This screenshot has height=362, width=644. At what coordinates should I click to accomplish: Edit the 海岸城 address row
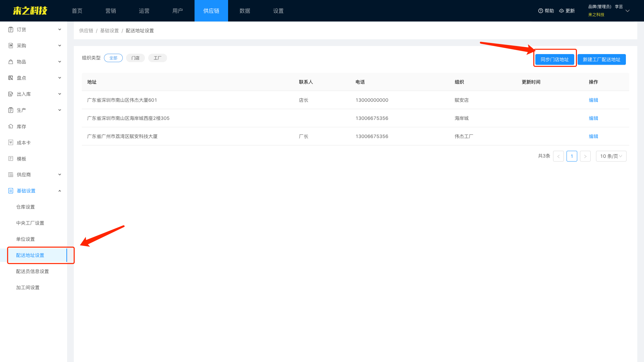click(x=593, y=118)
